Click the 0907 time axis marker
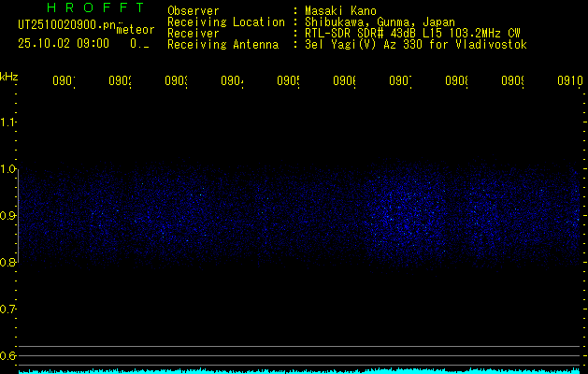 pos(400,81)
